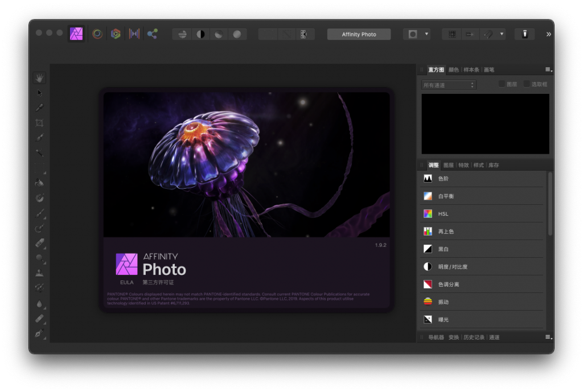Switch to the Liquify Persona
The width and height of the screenshot is (583, 392).
[97, 34]
